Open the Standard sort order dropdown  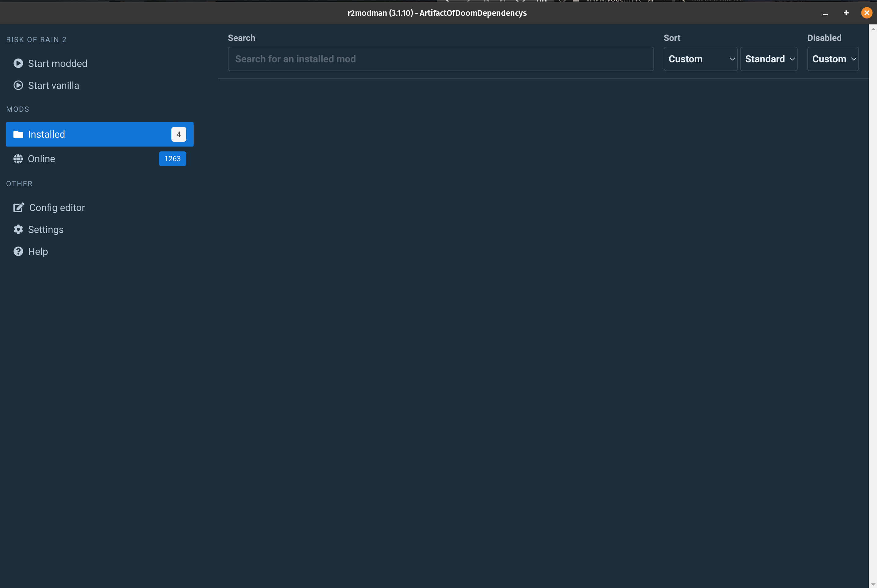pyautogui.click(x=768, y=59)
